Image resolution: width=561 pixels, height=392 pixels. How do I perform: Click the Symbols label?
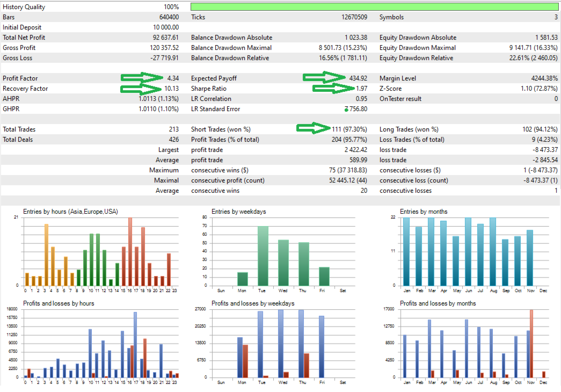click(391, 17)
